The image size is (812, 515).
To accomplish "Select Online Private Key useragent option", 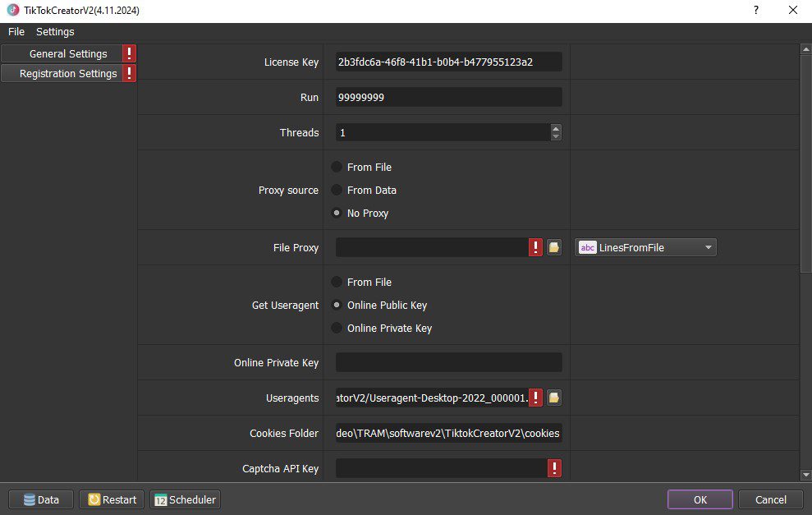I will point(337,328).
